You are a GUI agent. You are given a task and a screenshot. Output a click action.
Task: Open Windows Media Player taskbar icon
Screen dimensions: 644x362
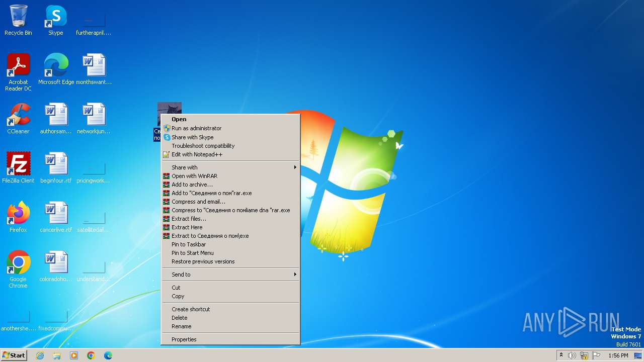74,355
